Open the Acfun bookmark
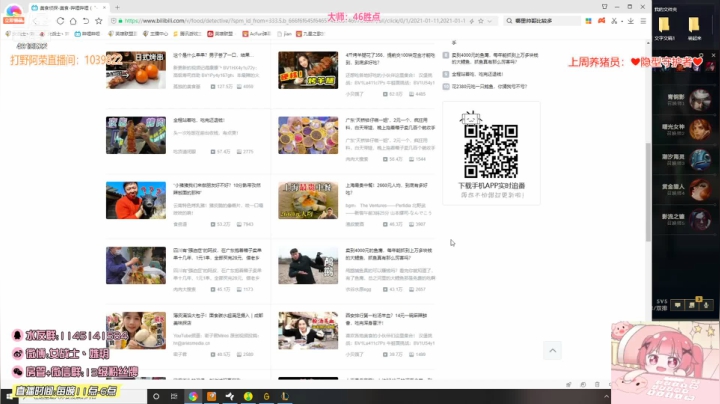The image size is (720, 404). (256, 34)
